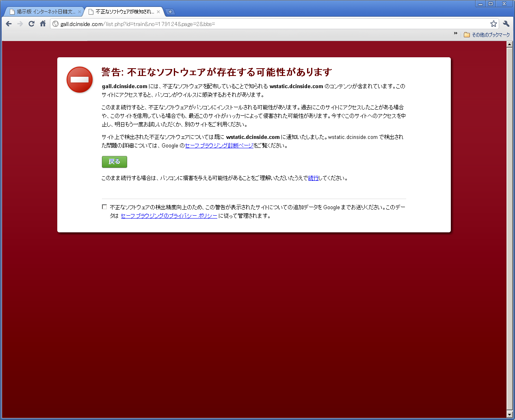Close the 掲示板 インターネット日韓 tab

tap(80, 12)
